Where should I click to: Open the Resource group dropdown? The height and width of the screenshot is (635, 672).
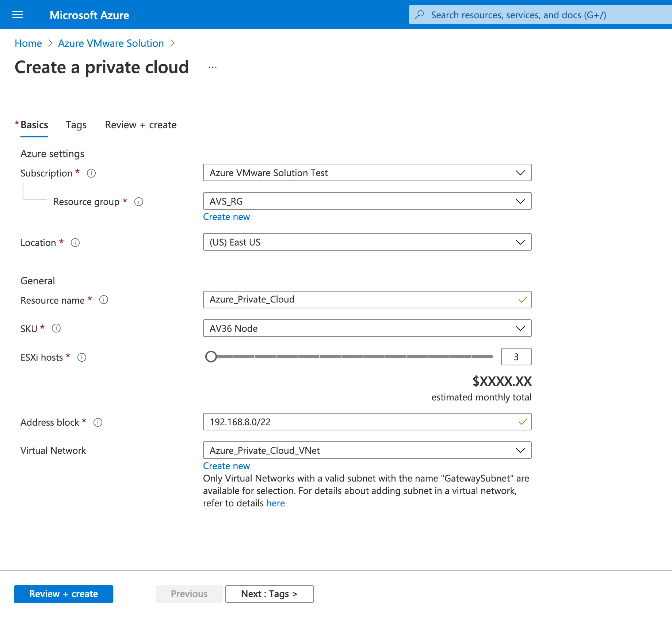click(367, 201)
